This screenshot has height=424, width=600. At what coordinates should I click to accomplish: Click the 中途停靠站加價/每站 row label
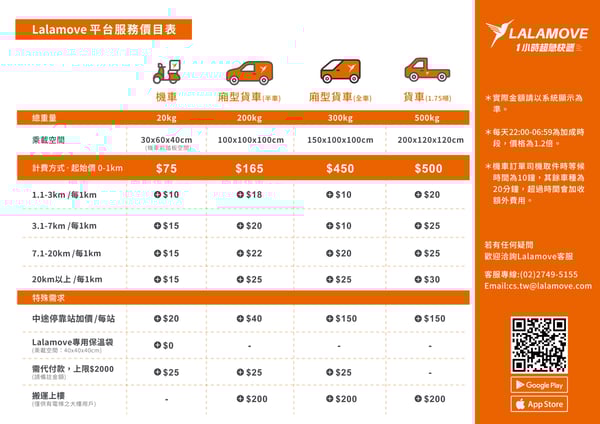coord(73,318)
